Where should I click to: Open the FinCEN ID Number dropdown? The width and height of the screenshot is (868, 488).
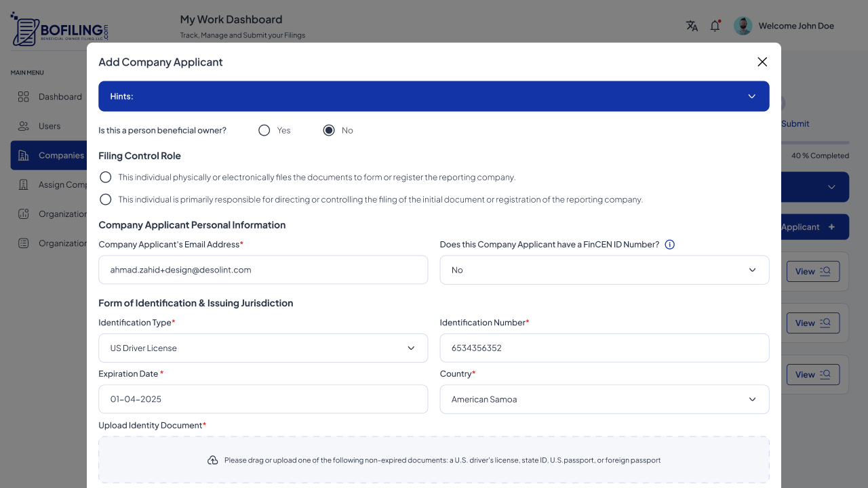tap(604, 270)
